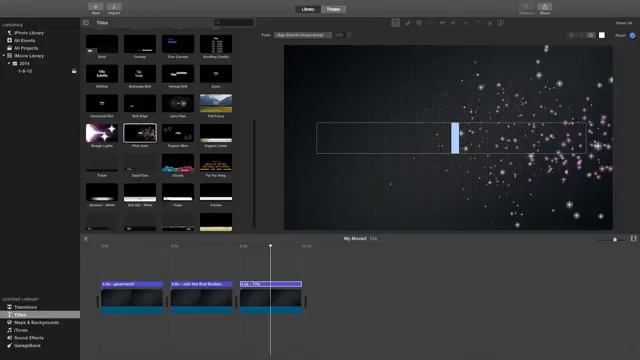The image size is (640, 360).
Task: Select the Paper title thumbnail
Action: [178, 193]
